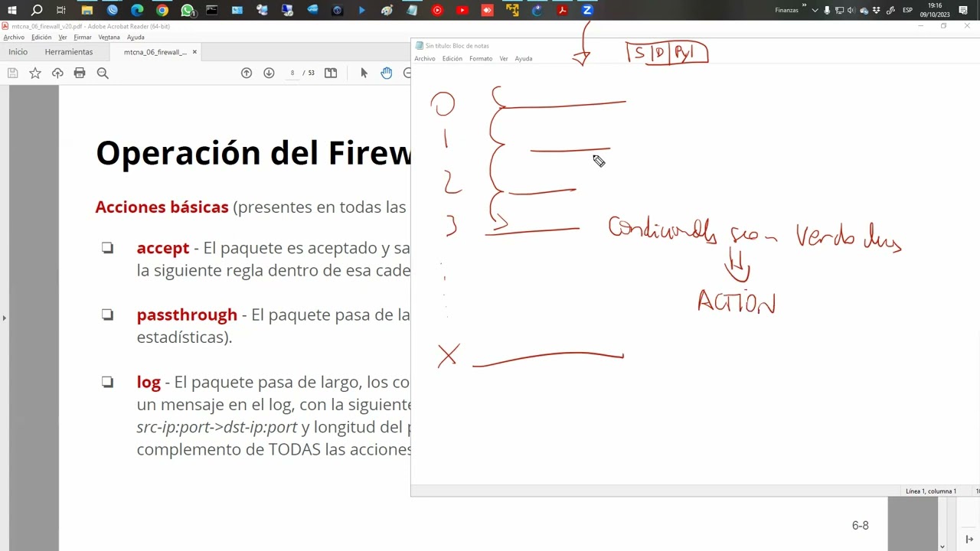Open Edición menu in Acrobat Reader
The width and height of the screenshot is (980, 551).
(41, 37)
